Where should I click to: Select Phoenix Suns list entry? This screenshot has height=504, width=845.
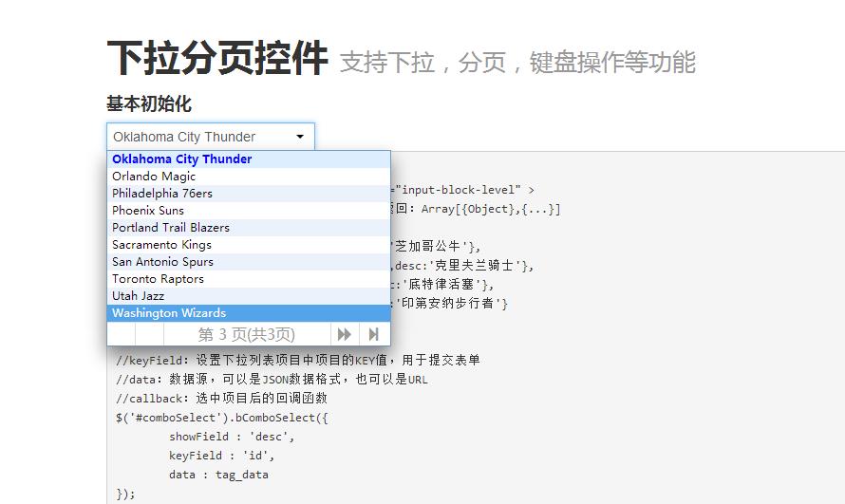(x=249, y=211)
